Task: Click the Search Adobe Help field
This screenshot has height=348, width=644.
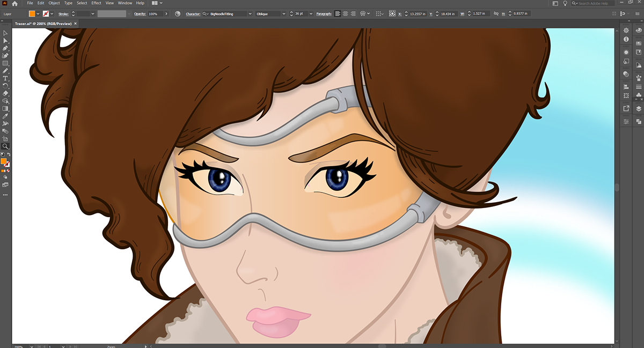Action: [x=592, y=3]
